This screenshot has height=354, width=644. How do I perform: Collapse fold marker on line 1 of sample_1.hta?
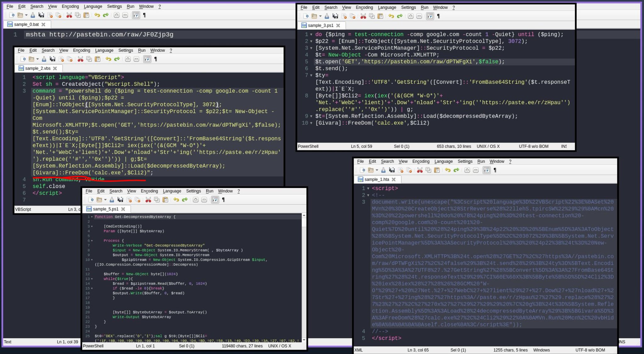point(368,189)
